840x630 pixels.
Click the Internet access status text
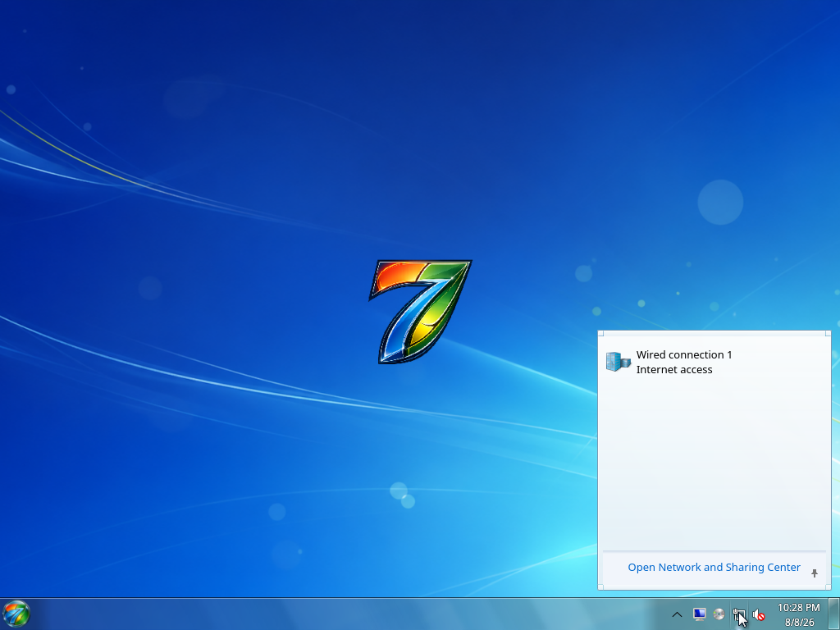click(x=674, y=370)
